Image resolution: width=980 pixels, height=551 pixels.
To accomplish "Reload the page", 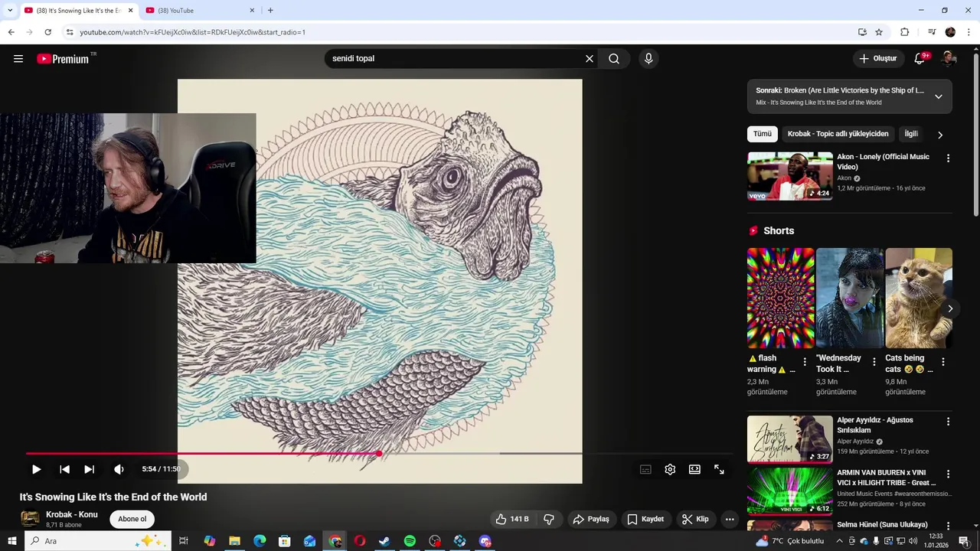I will pos(47,32).
